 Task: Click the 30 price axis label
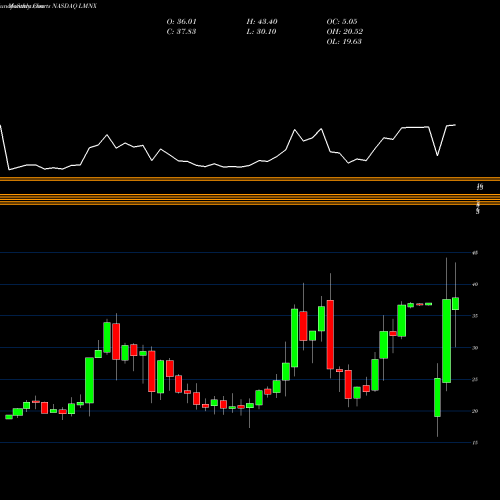pos(475,348)
